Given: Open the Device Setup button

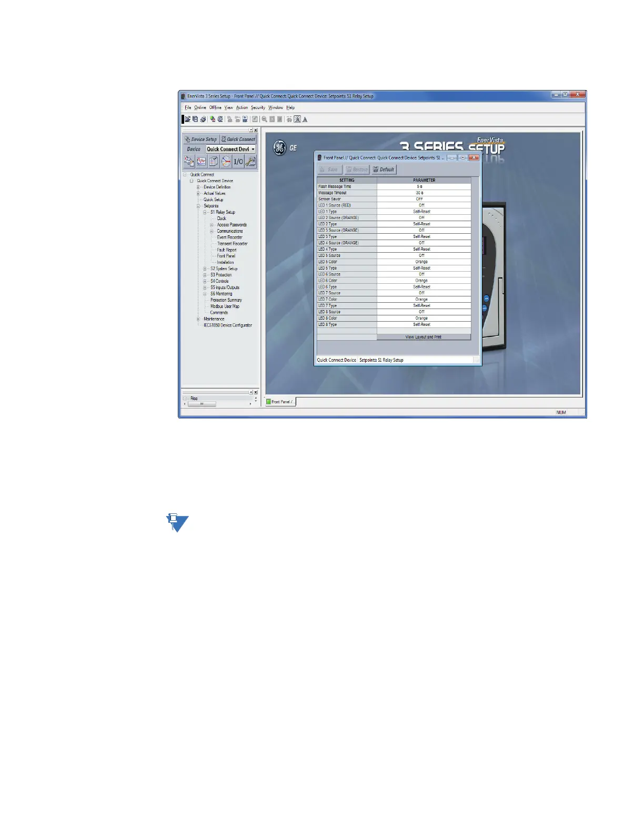Looking at the screenshot, I should pyautogui.click(x=201, y=140).
